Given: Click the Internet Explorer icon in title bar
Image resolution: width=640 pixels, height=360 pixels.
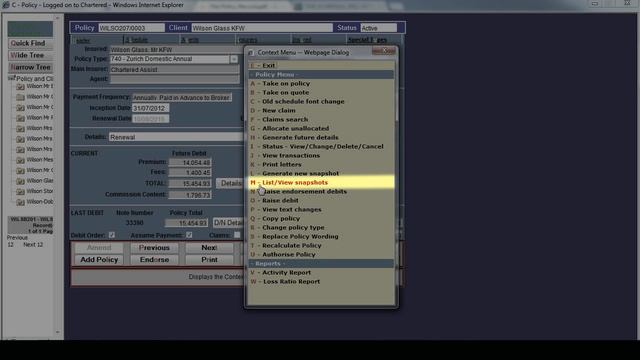Looking at the screenshot, I should click(x=6, y=5).
